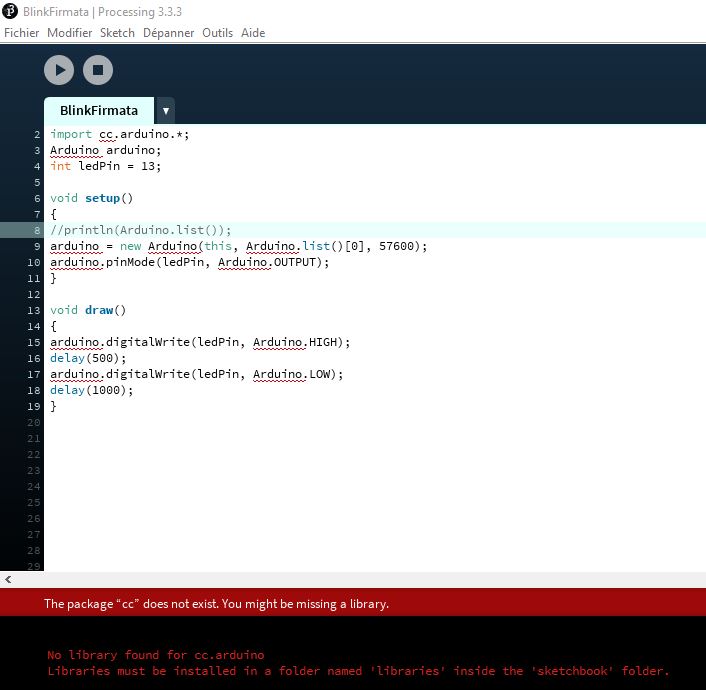The image size is (706, 690).
Task: Open the Fichier menu
Action: (x=22, y=33)
